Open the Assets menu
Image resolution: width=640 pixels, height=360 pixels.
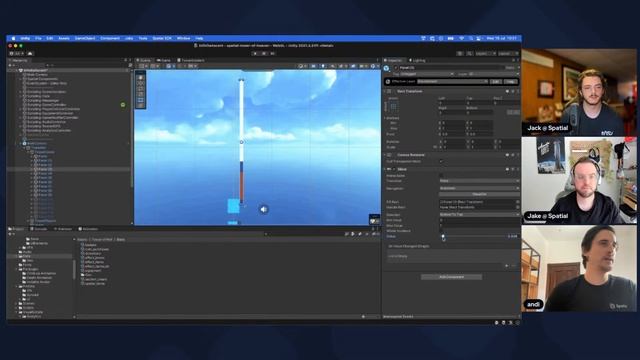pyautogui.click(x=64, y=38)
